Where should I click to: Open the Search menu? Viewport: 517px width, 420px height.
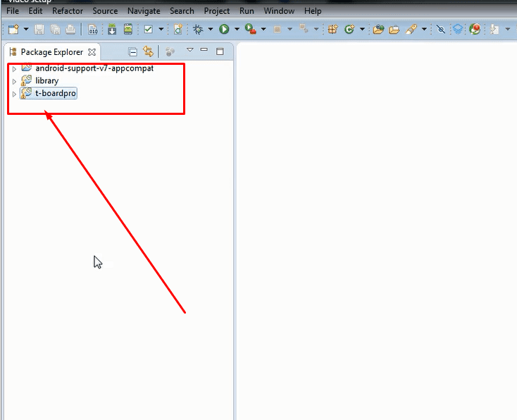182,11
